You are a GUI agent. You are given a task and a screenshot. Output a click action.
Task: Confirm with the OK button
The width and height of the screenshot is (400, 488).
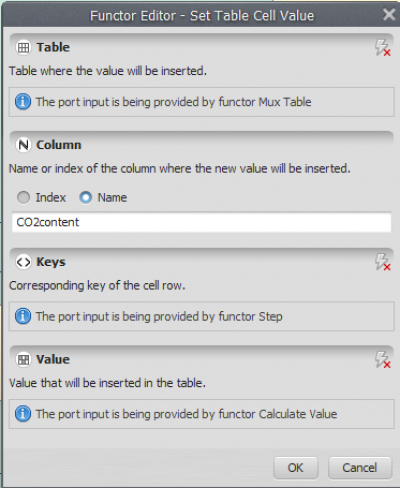pos(296,468)
